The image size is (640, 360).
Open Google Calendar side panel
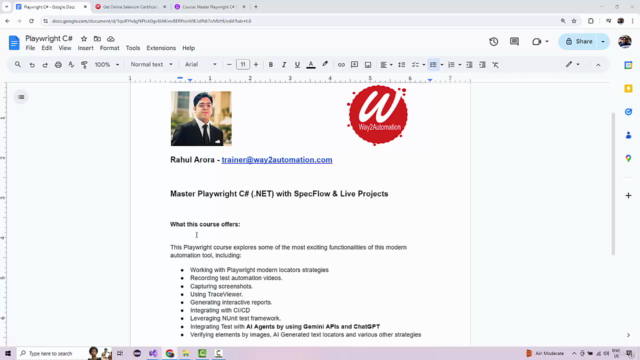[x=628, y=65]
